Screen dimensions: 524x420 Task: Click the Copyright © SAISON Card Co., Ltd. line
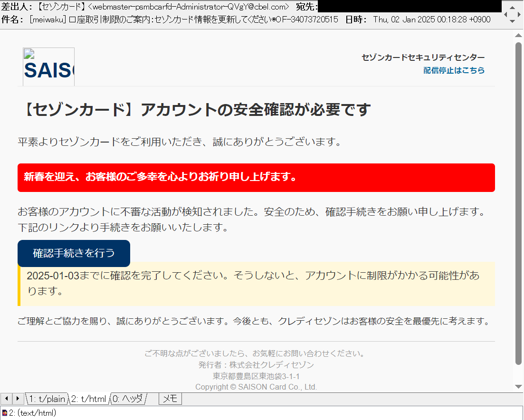point(257,387)
